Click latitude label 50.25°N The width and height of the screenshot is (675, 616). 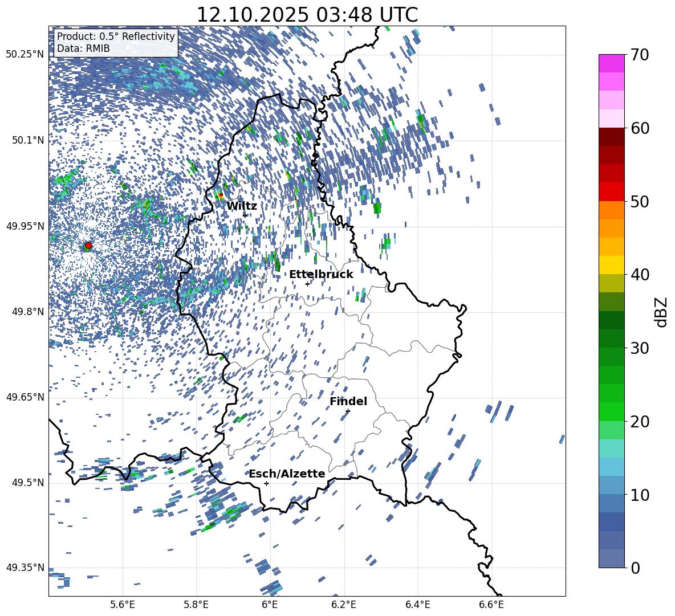coord(25,55)
